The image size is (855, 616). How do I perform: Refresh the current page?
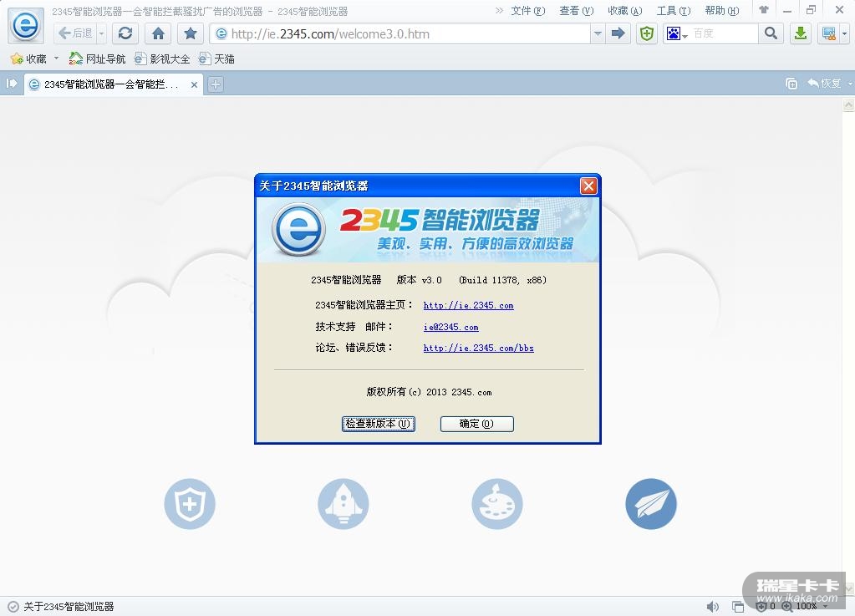(x=125, y=33)
